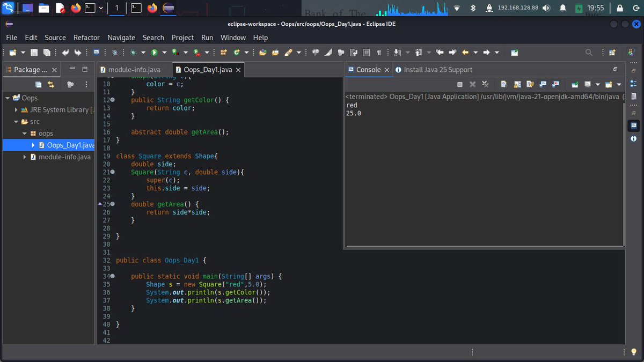644x362 pixels.
Task: Open the Run dropdown arrow
Action: (164, 52)
